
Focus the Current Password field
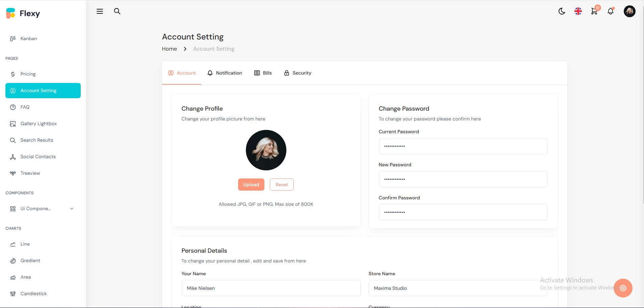[x=463, y=146]
